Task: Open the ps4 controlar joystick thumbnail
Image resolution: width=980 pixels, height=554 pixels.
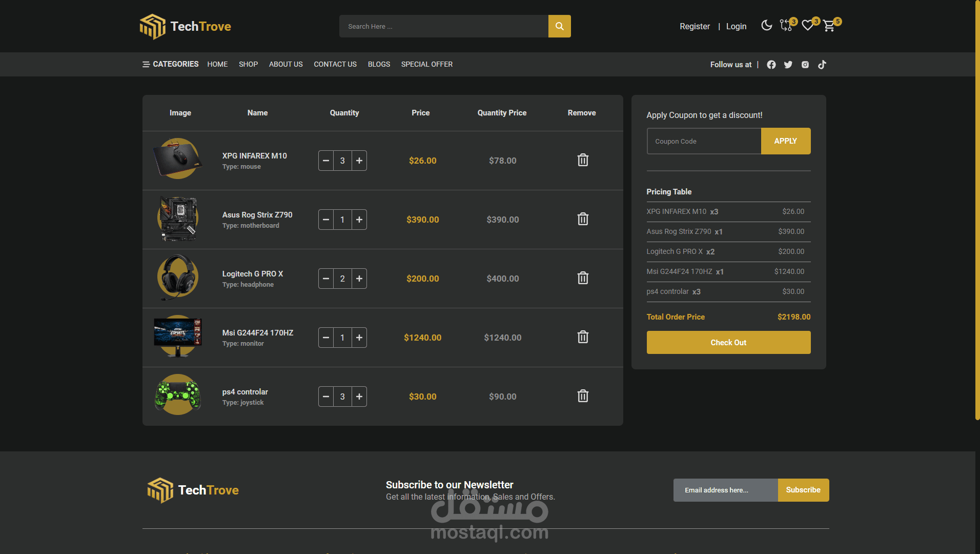Action: pos(178,394)
